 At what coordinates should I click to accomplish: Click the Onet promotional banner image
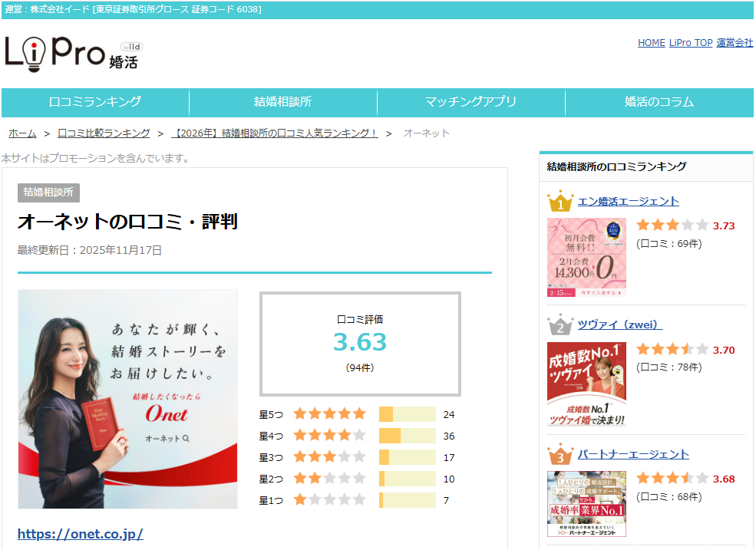[x=128, y=399]
